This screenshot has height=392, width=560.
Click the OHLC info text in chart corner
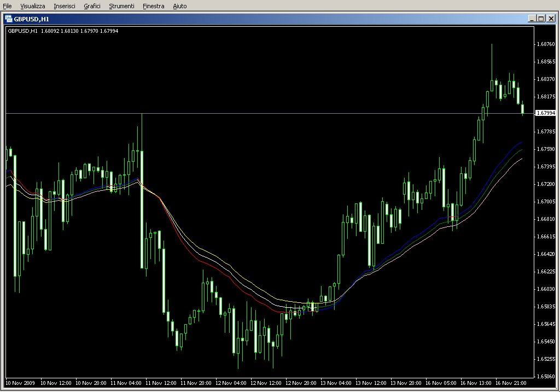coord(63,31)
